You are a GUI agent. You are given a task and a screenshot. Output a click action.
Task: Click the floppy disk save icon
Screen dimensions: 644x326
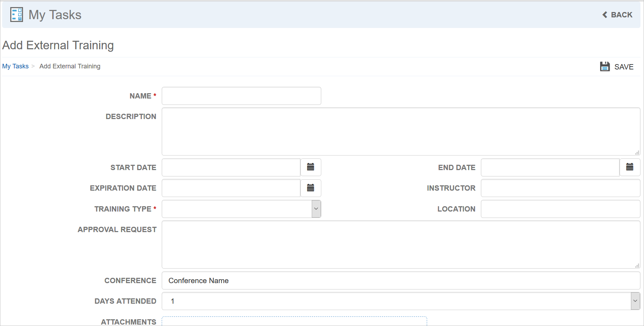(x=605, y=67)
